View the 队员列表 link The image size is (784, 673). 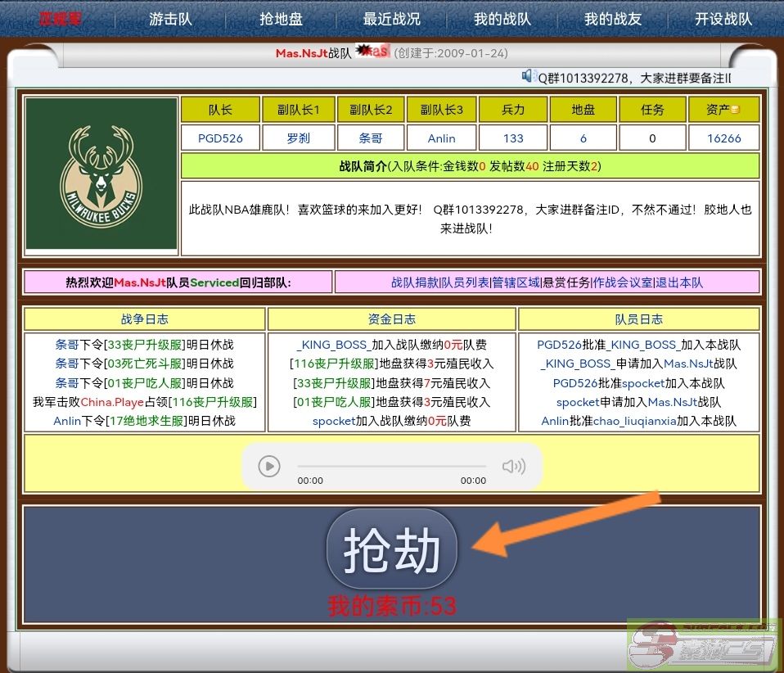(x=466, y=282)
